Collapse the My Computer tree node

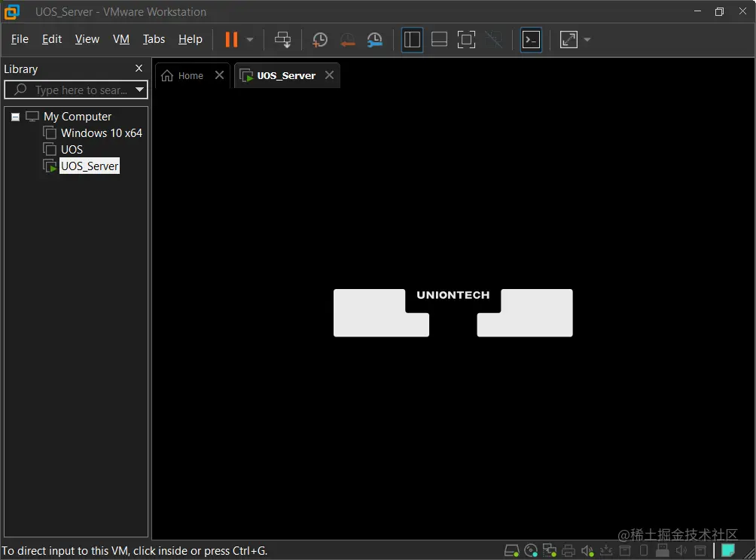click(x=15, y=117)
